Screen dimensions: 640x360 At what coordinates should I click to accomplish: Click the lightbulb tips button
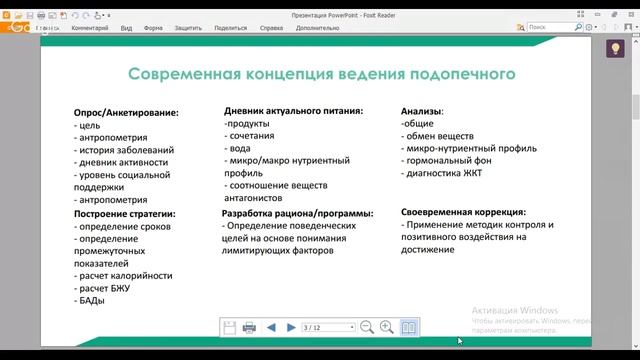[615, 49]
